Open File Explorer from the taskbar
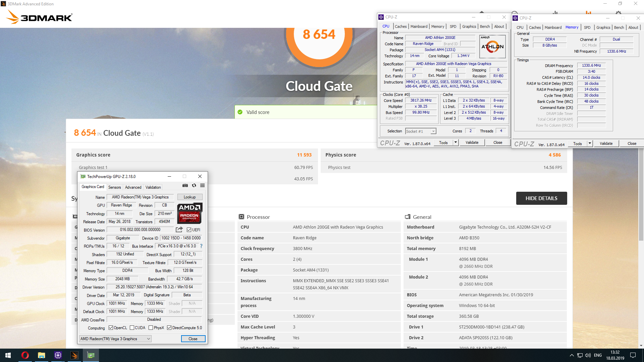 pos(41,355)
